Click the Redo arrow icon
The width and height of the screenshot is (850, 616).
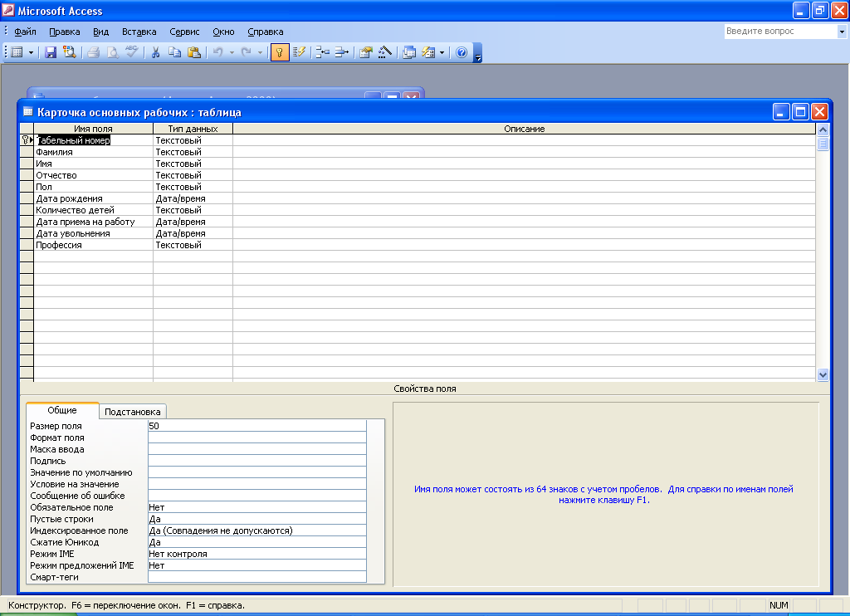tap(246, 52)
